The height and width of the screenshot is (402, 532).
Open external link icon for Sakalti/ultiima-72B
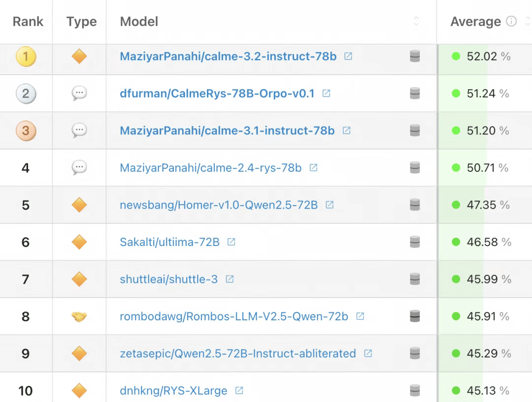click(x=232, y=242)
